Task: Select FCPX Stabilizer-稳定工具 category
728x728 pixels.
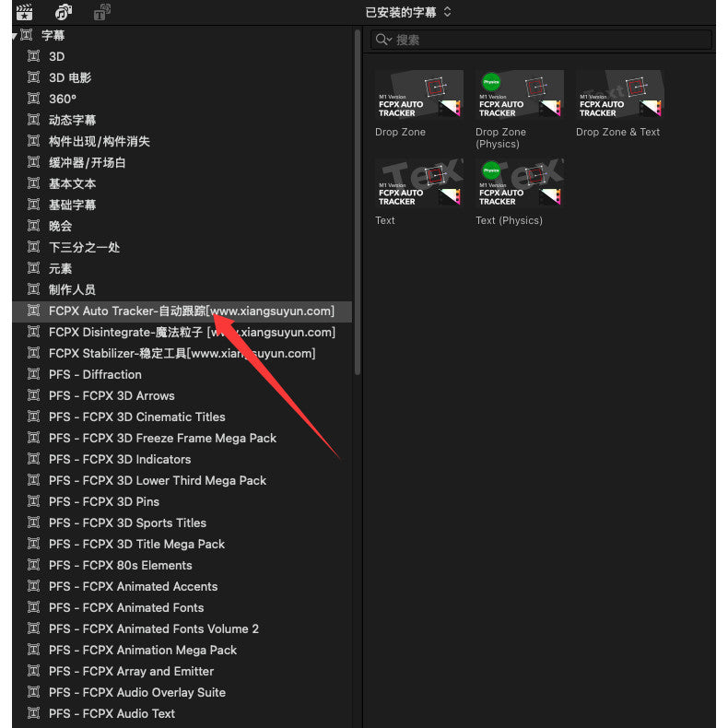Action: 182,353
